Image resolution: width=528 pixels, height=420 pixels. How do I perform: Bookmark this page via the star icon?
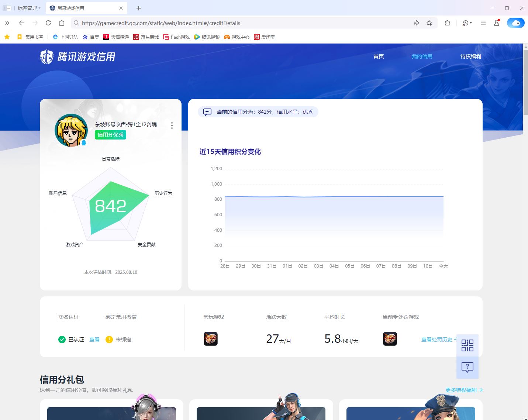pos(429,23)
